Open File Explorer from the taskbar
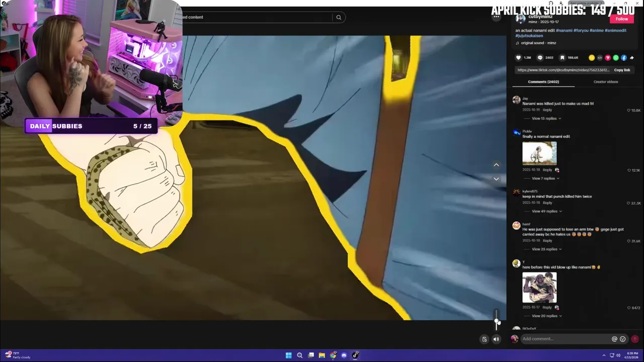This screenshot has width=644, height=362. (322, 355)
